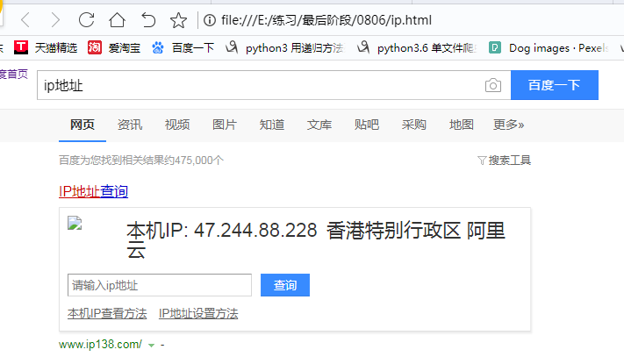Click the 本机IP: 47.244.88.228 text
This screenshot has width=624, height=364.
[222, 231]
